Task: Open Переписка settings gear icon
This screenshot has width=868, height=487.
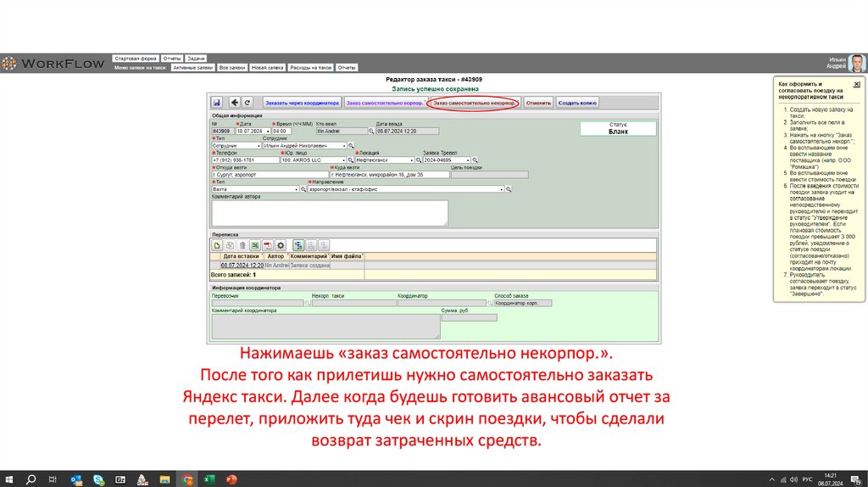Action: point(281,245)
